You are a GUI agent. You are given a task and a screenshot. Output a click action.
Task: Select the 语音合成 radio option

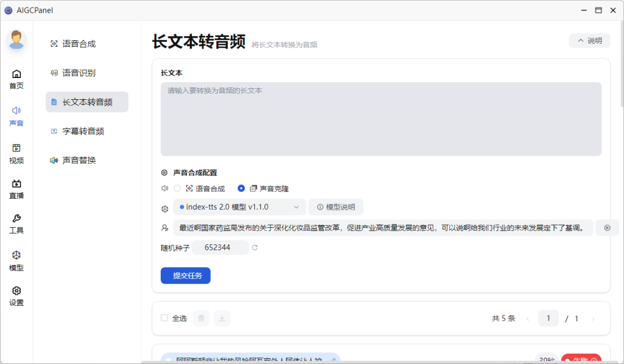[x=177, y=188]
